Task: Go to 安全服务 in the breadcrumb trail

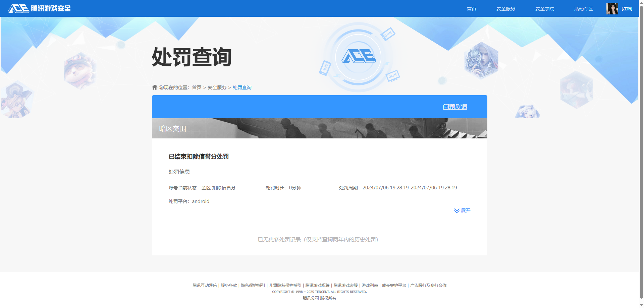Action: [216, 87]
